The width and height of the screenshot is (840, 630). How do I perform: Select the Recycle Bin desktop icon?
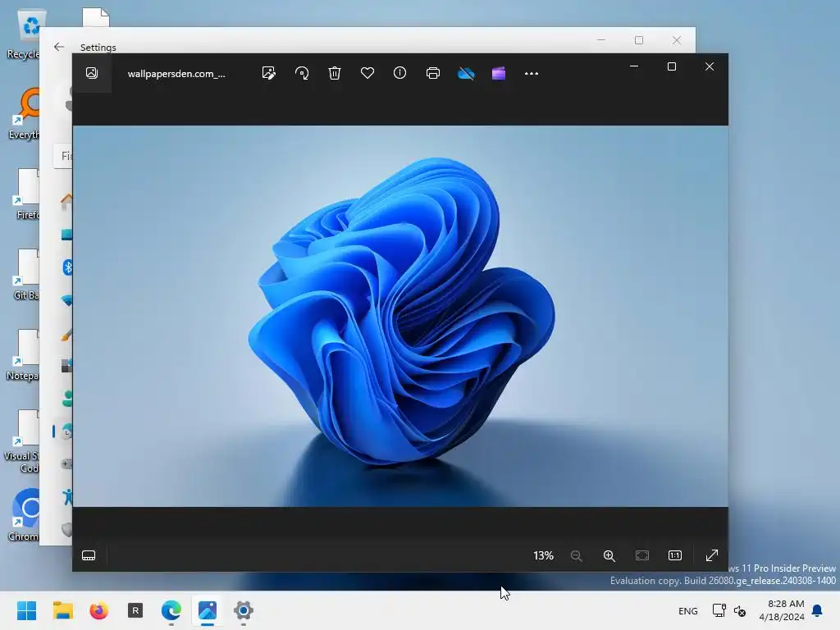tap(22, 34)
